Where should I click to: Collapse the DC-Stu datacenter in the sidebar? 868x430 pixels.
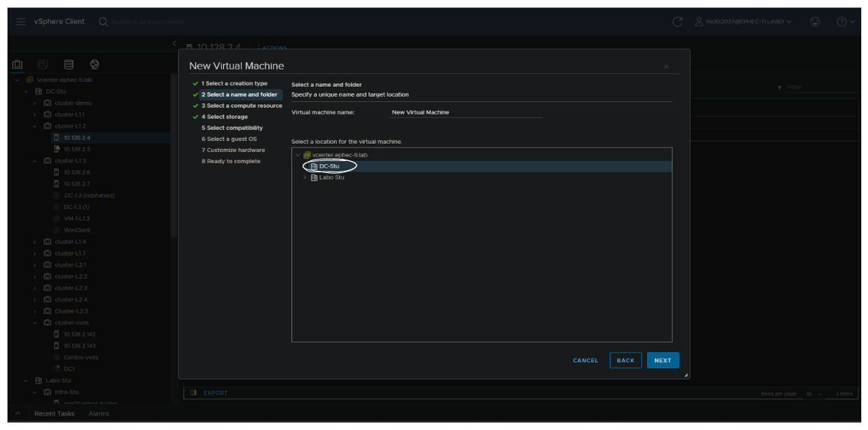coord(25,91)
